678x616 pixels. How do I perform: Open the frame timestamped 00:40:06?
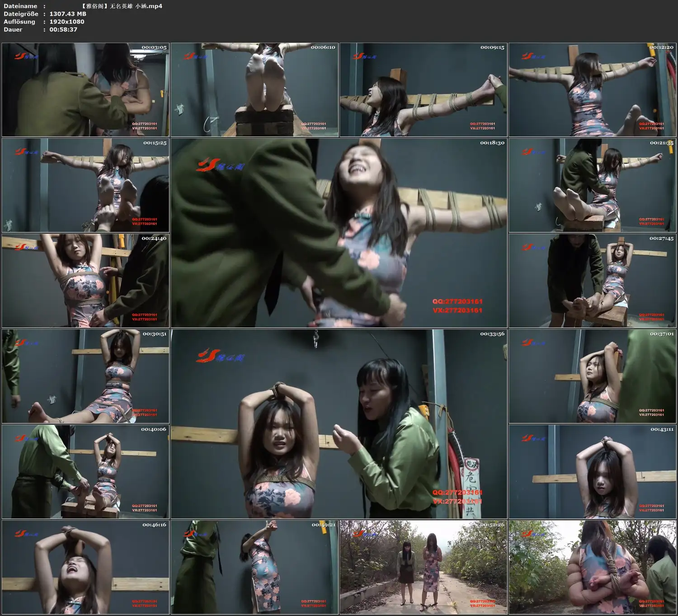pyautogui.click(x=85, y=472)
